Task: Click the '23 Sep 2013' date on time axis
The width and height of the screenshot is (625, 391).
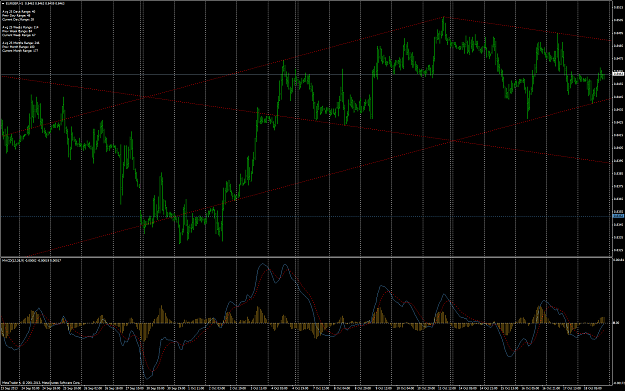Action: [x=9, y=387]
